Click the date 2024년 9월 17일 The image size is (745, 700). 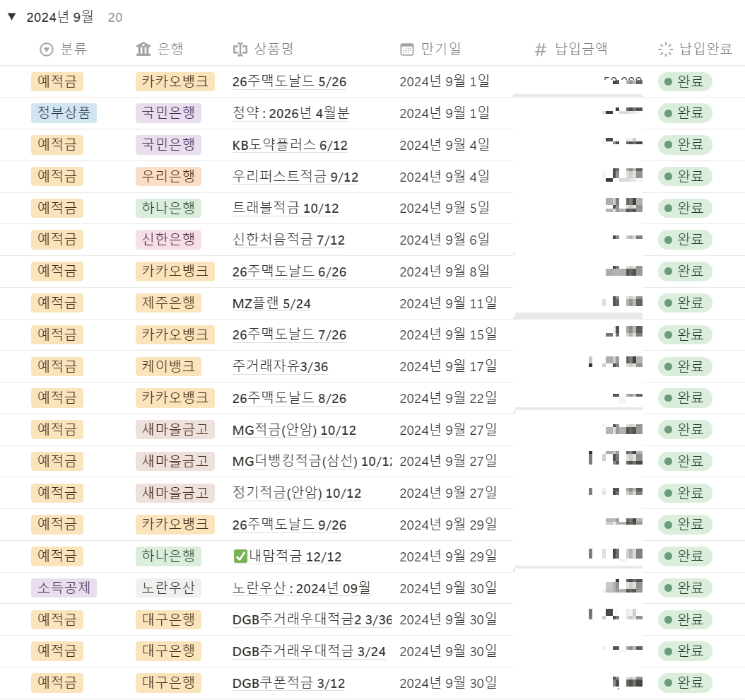pos(448,366)
